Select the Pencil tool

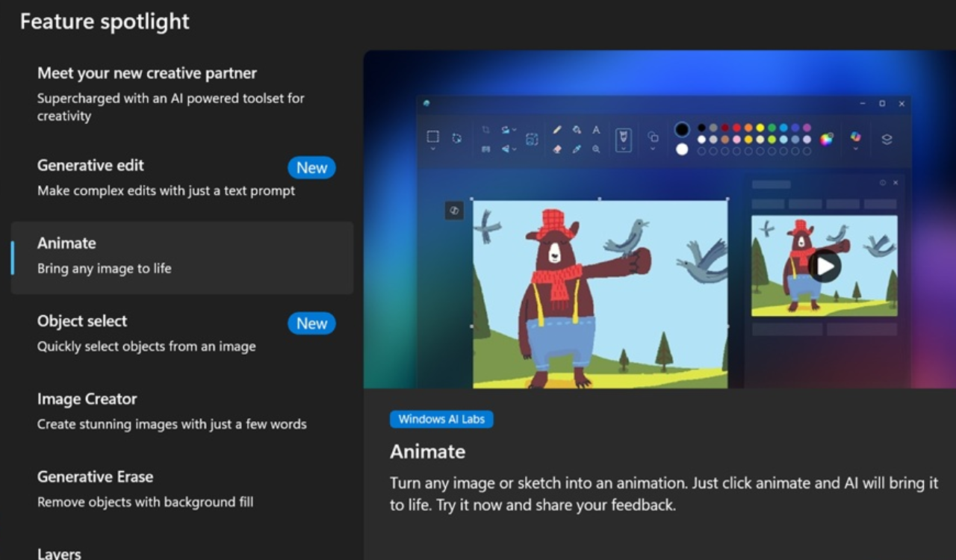[x=557, y=129]
